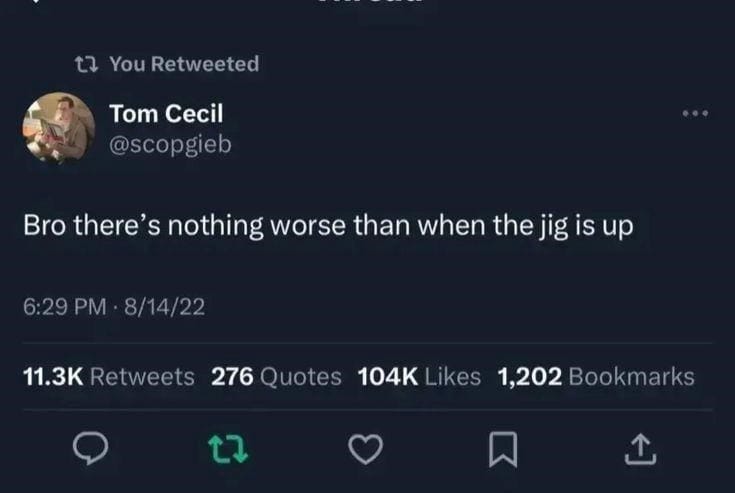Click the small retweet icon beside You Retweeted
The height and width of the screenshot is (493, 735).
pyautogui.click(x=87, y=64)
